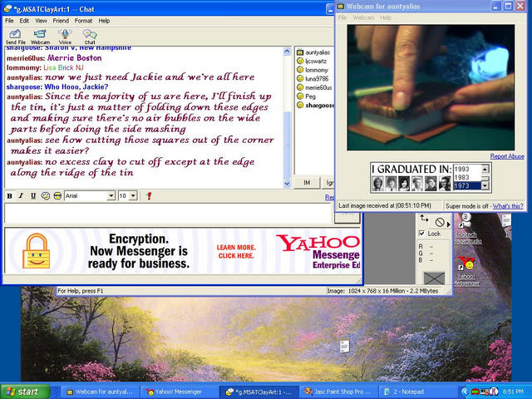
Task: Open the Friend menu
Action: [x=61, y=21]
